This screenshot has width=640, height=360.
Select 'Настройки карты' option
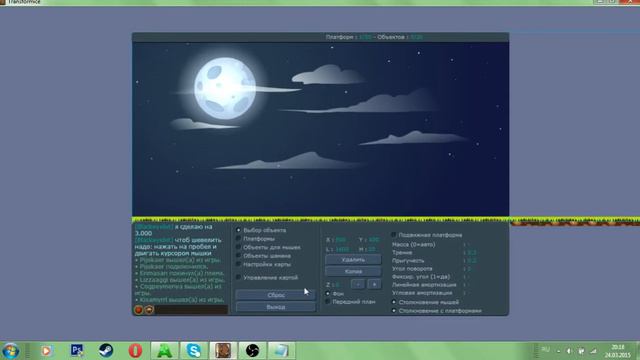(x=264, y=264)
